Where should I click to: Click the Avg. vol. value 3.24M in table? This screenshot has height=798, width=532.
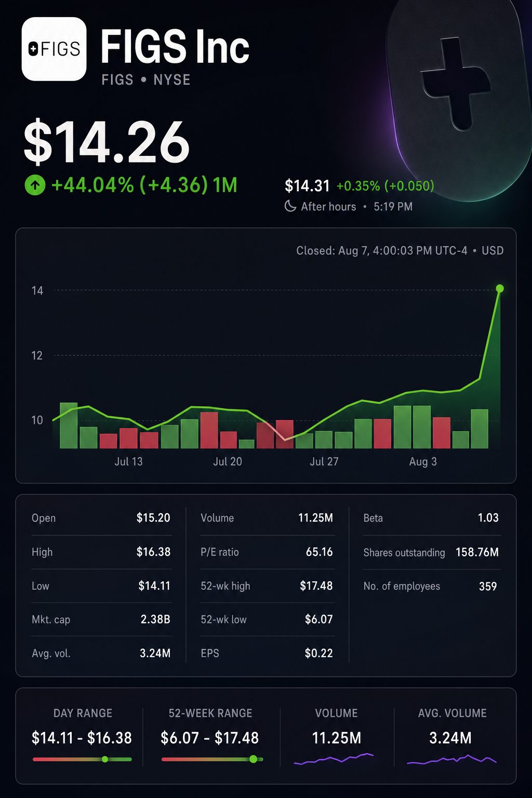(155, 653)
